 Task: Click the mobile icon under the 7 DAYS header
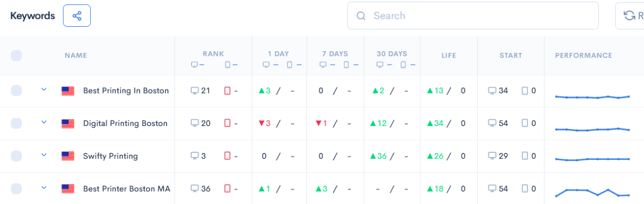[x=346, y=65]
